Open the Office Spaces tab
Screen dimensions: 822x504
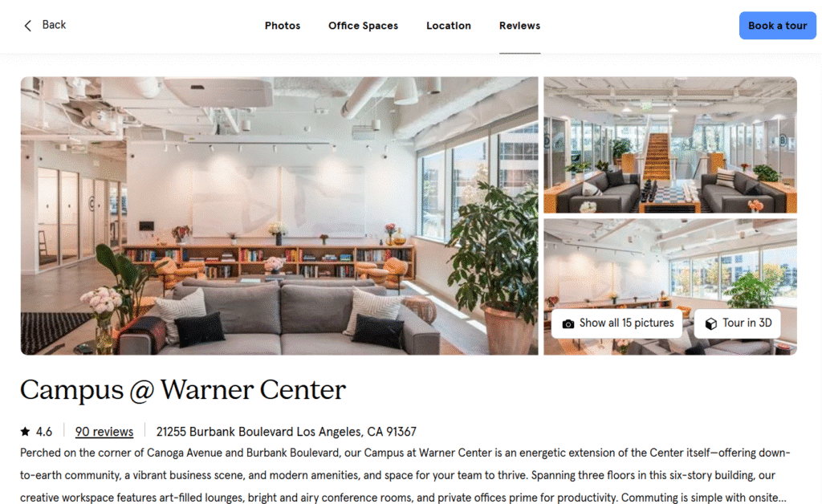[364, 26]
